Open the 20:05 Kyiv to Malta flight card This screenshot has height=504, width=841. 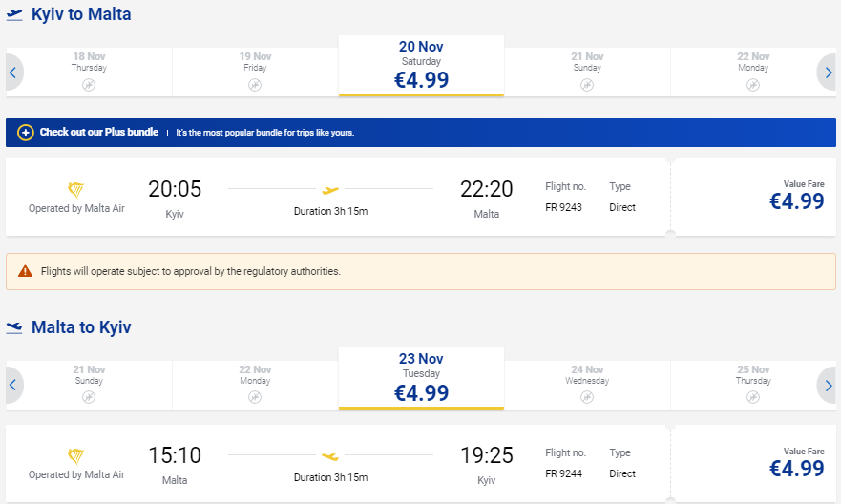(338, 197)
